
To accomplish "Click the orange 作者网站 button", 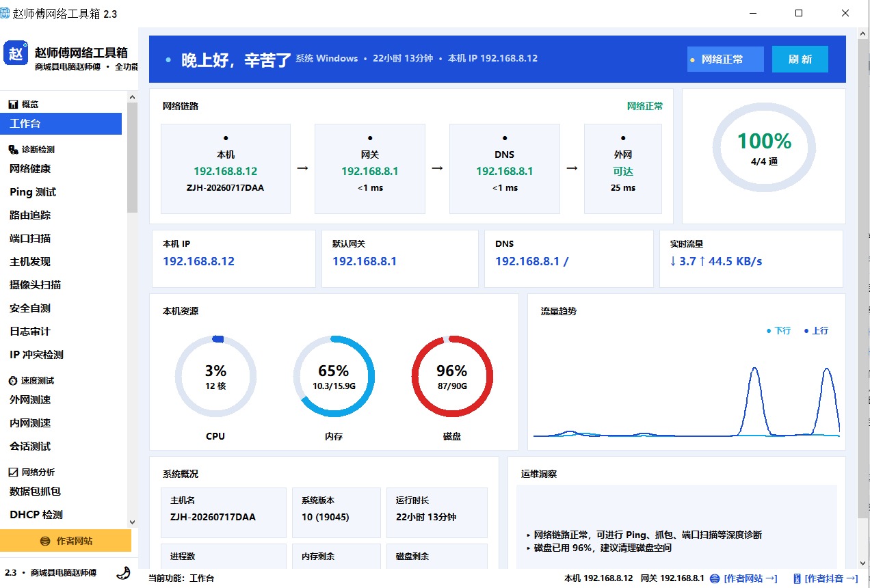I will tap(66, 541).
